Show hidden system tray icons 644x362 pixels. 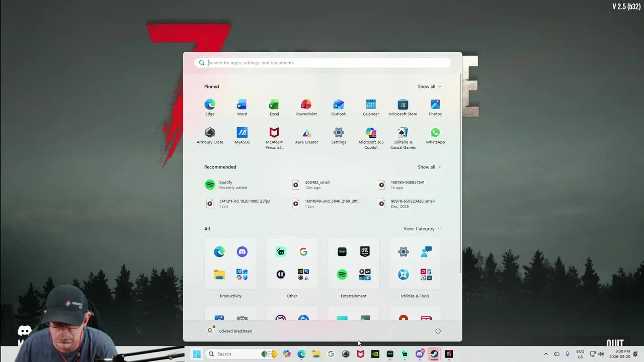coord(546,354)
